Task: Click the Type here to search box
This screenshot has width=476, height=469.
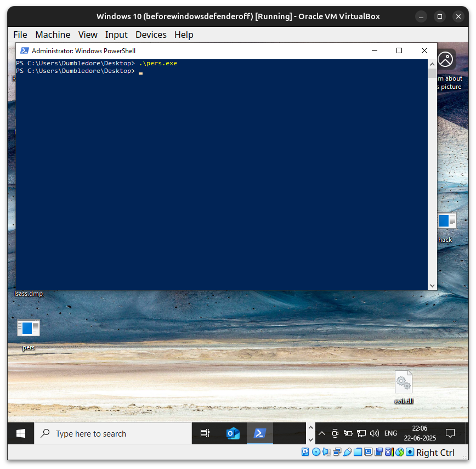Action: pos(113,433)
